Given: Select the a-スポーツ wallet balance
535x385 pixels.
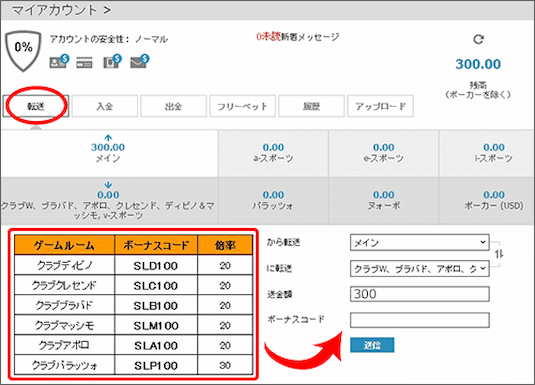Looking at the screenshot, I should pyautogui.click(x=273, y=153).
